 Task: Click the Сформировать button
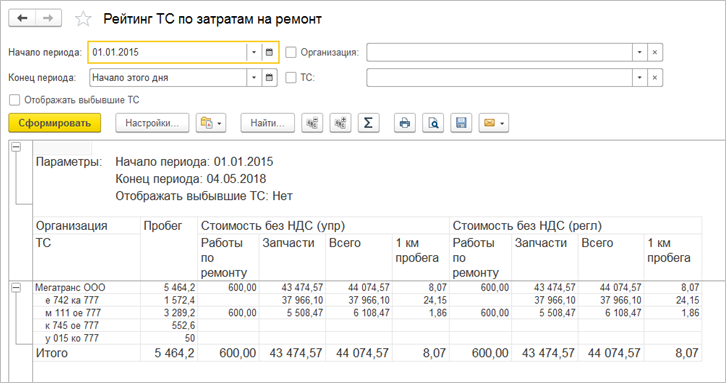coord(55,123)
